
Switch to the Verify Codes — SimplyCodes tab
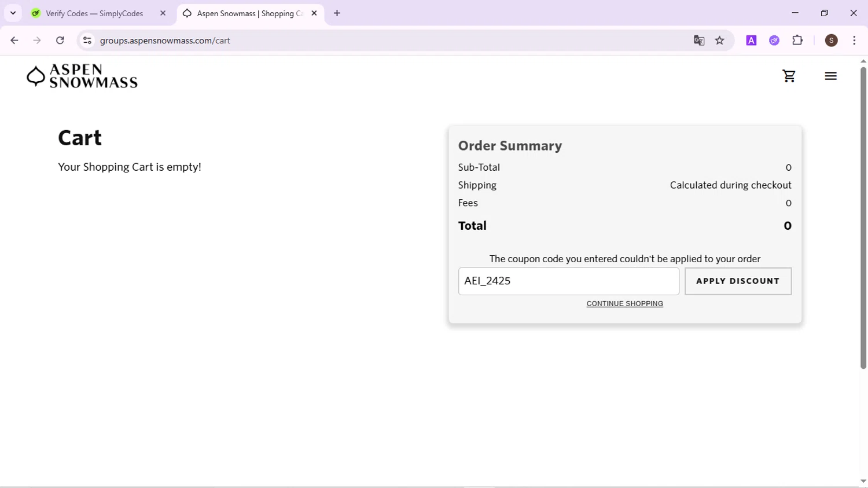point(94,13)
